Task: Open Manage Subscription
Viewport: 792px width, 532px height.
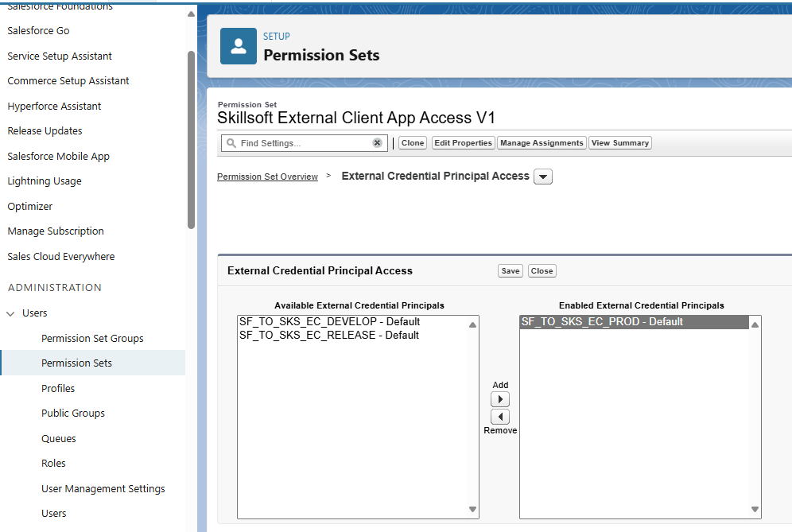Action: pyautogui.click(x=56, y=231)
